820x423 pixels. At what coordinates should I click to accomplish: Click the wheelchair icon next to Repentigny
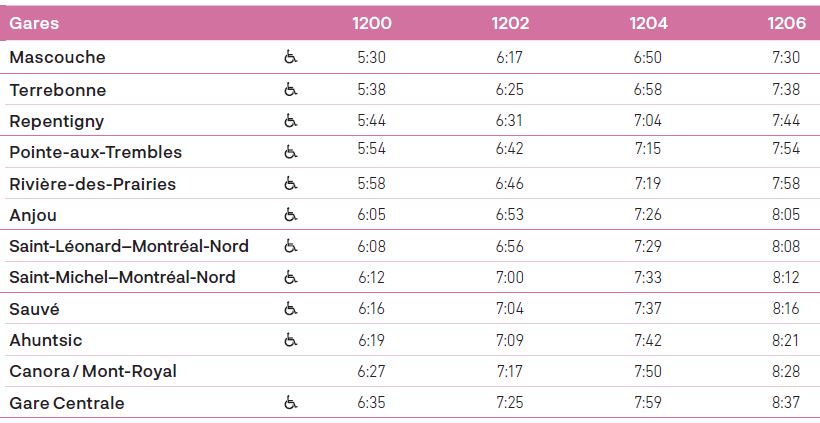[x=290, y=121]
